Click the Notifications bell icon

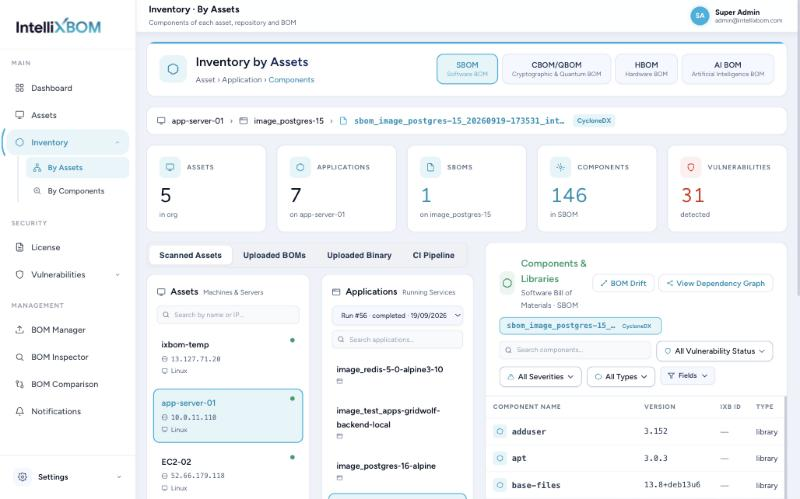click(x=19, y=411)
